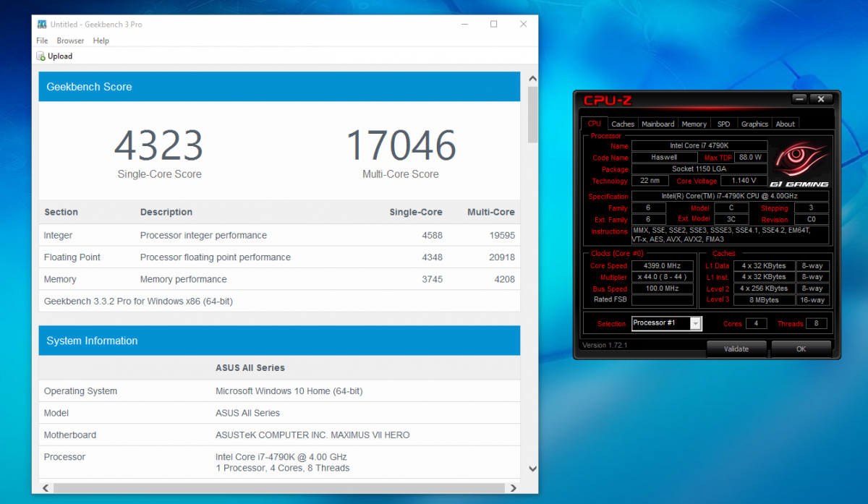This screenshot has height=504, width=868.
Task: Click the Cores count value 4
Action: (756, 324)
